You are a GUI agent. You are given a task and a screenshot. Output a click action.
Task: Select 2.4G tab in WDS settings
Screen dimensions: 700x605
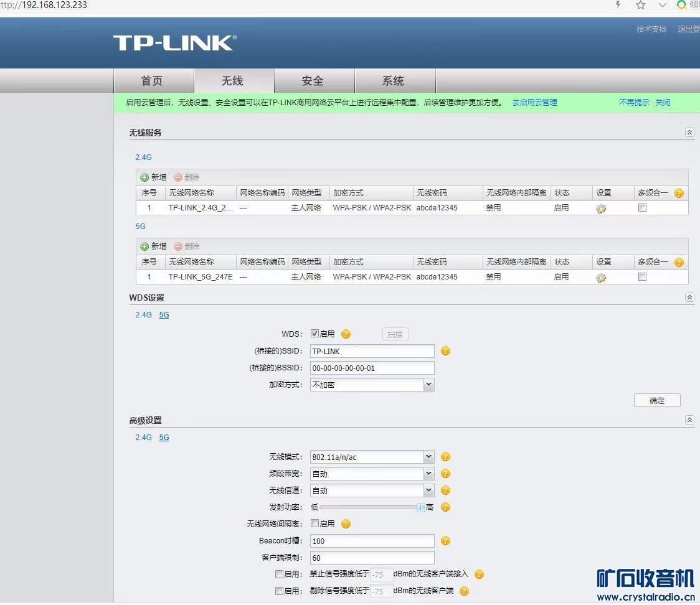[x=143, y=315]
